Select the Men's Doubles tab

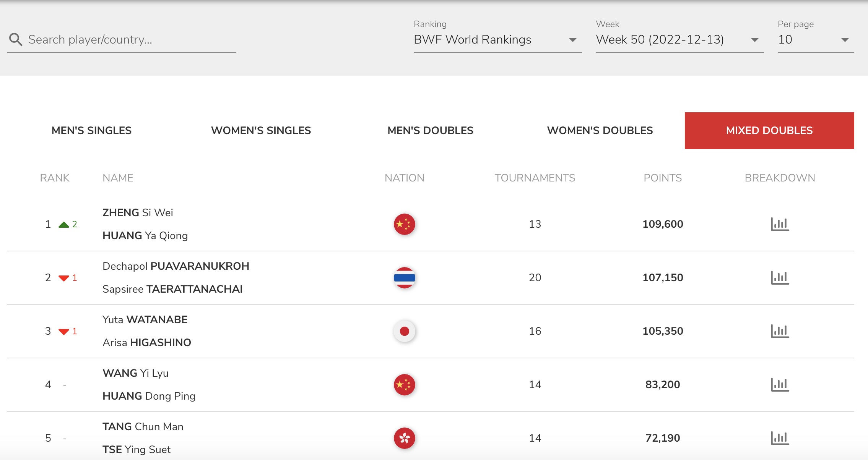[x=430, y=131]
